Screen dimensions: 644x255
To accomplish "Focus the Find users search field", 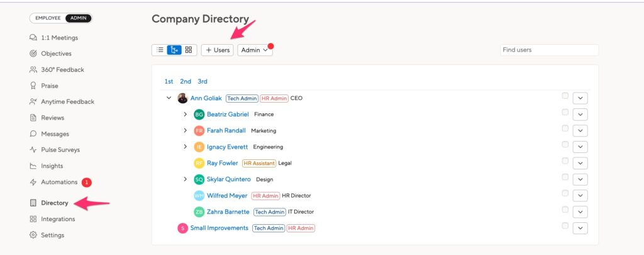I will (549, 50).
